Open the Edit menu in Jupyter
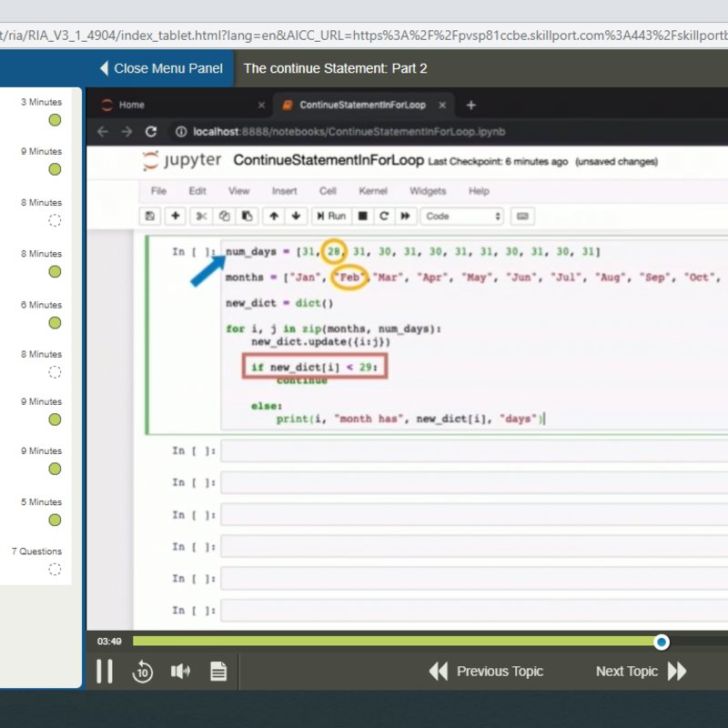The height and width of the screenshot is (728, 728). [197, 191]
